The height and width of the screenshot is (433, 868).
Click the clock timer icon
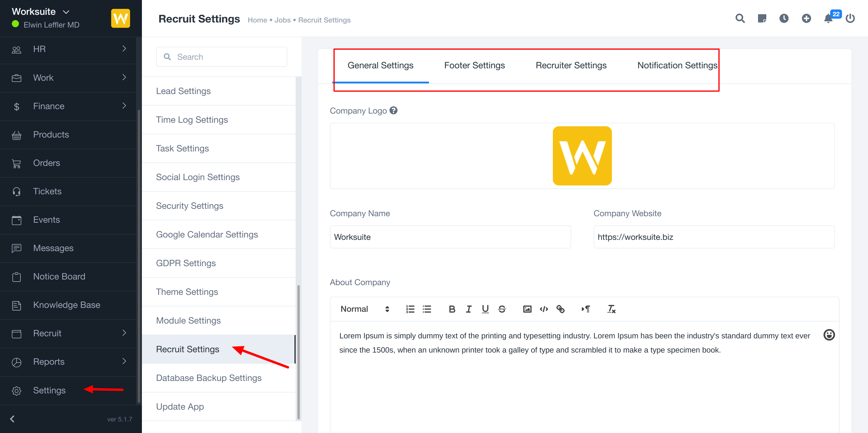(784, 18)
